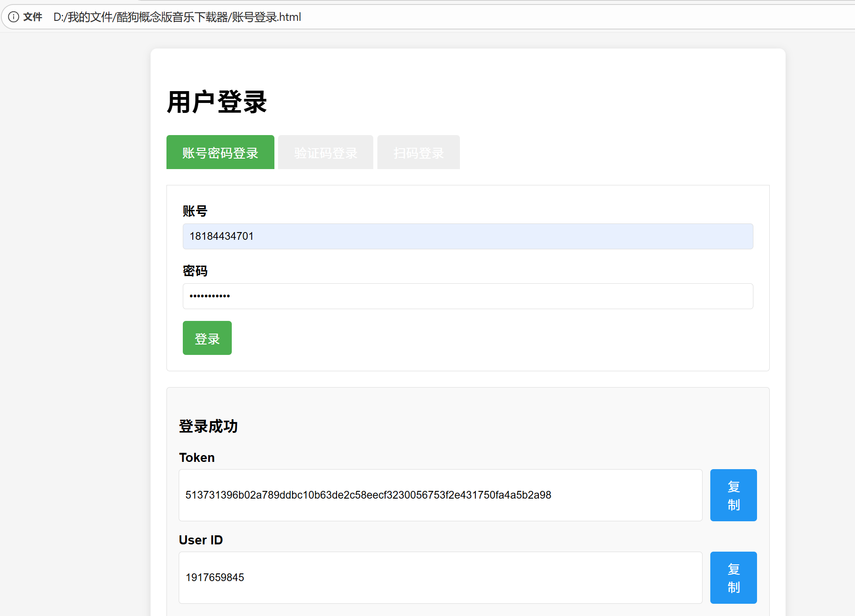Click the 密码 field label

pyautogui.click(x=195, y=271)
